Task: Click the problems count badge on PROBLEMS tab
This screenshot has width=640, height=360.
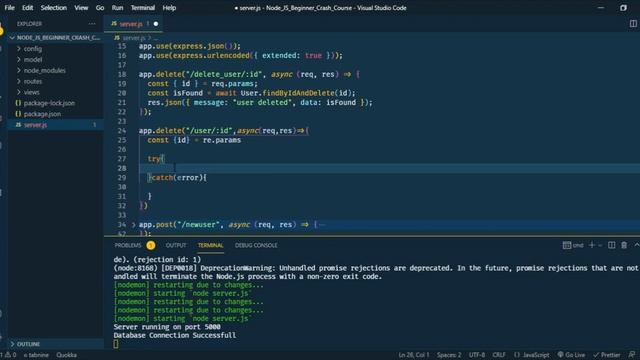Action: point(151,245)
